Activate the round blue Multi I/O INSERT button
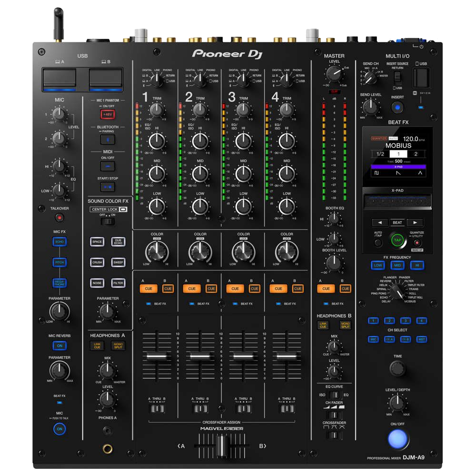The height and width of the screenshot is (476, 476). pos(397,107)
